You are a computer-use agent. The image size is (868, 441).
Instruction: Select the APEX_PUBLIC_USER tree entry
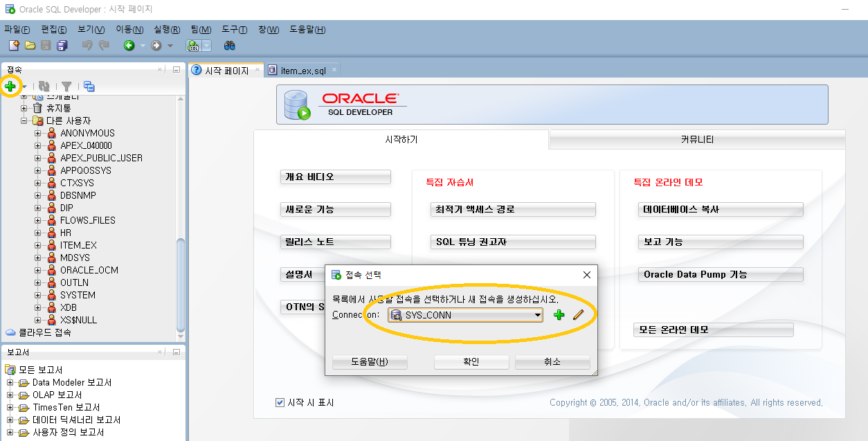pyautogui.click(x=101, y=158)
